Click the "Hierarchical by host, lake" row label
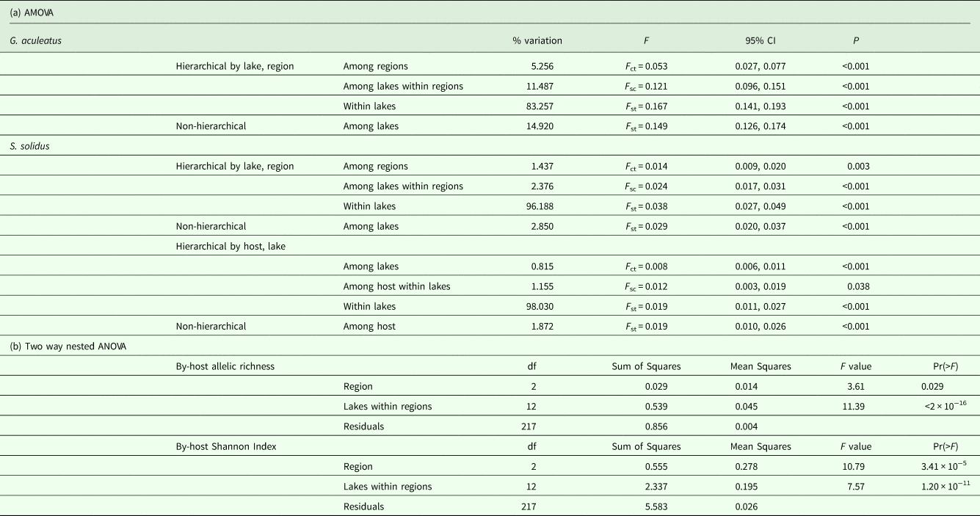This screenshot has width=980, height=516. [x=231, y=246]
